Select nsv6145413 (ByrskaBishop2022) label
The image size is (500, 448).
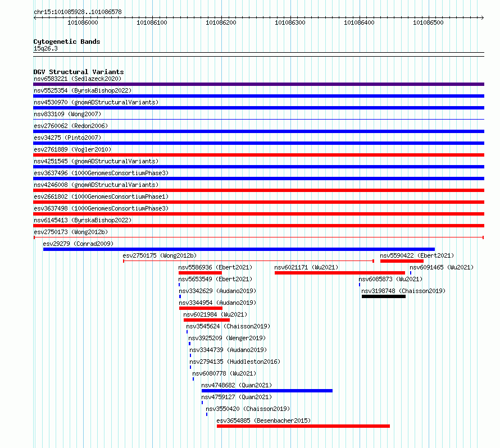point(83,220)
